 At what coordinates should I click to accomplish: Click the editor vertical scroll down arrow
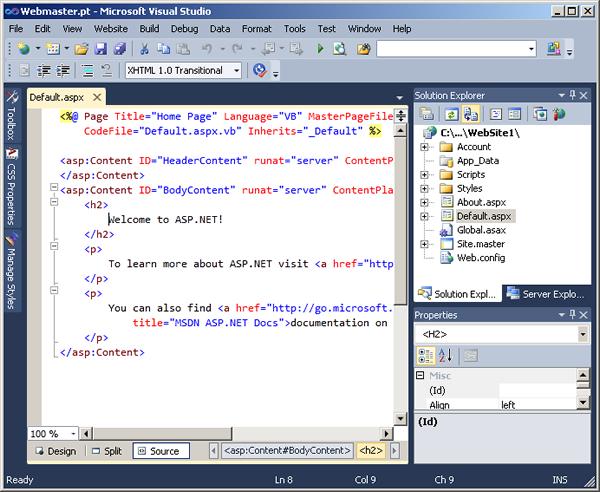400,419
